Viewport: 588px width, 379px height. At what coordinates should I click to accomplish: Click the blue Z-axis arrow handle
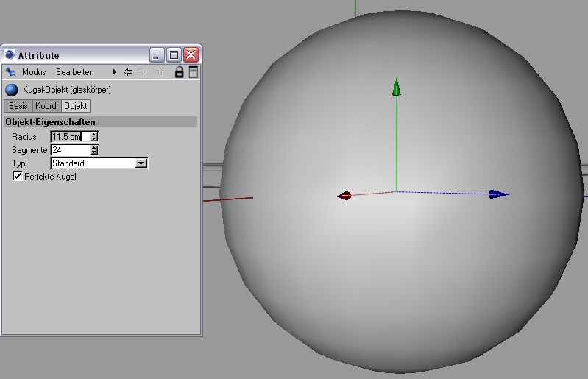coord(498,194)
